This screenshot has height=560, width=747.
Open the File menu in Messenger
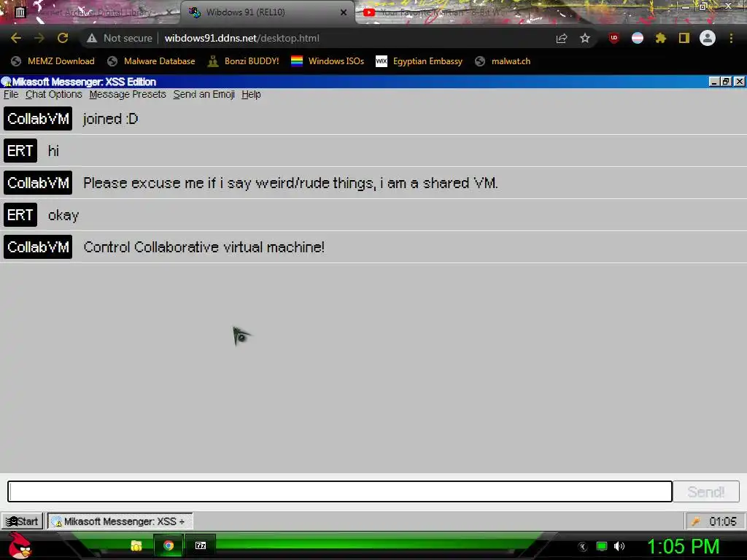(x=11, y=94)
